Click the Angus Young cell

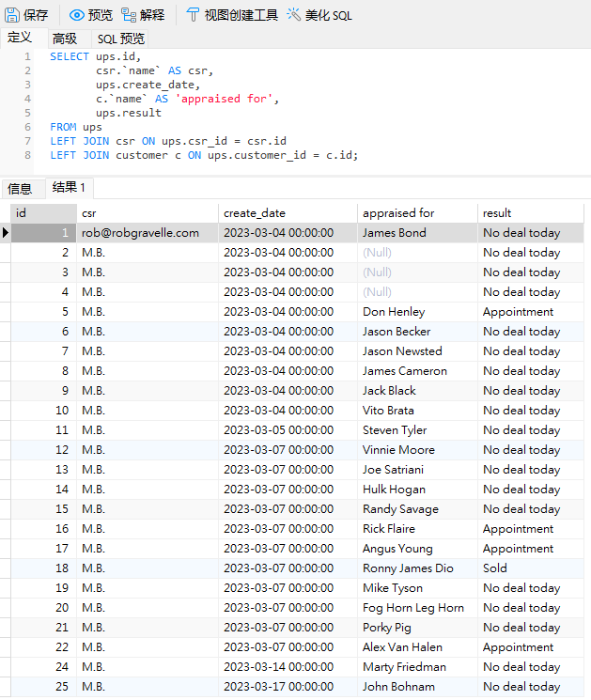417,548
